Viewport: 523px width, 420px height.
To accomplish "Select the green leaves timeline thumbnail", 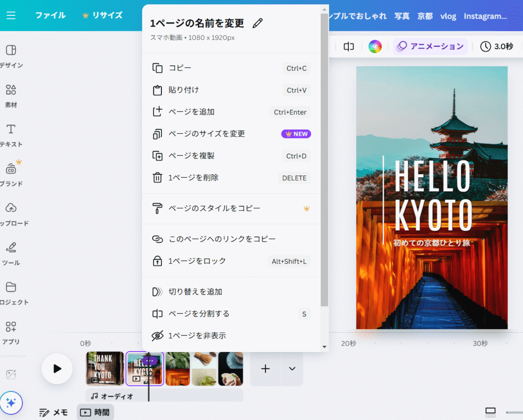I will pyautogui.click(x=178, y=368).
